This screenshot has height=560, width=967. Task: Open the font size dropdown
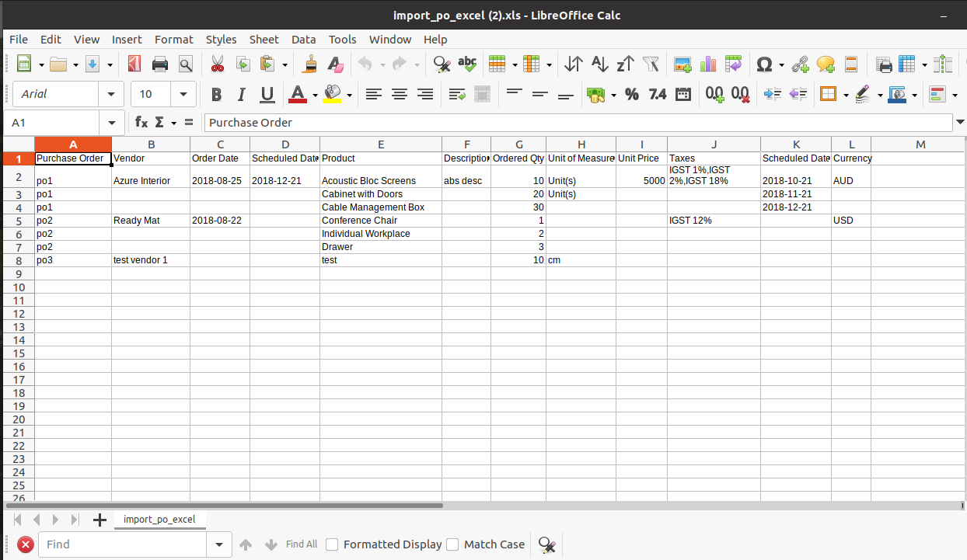[183, 94]
